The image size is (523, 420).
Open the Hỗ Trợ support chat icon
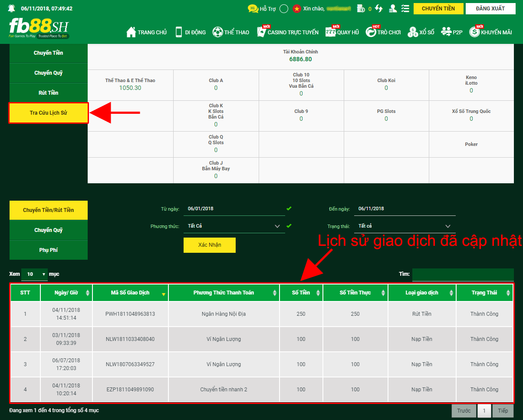[x=253, y=8]
